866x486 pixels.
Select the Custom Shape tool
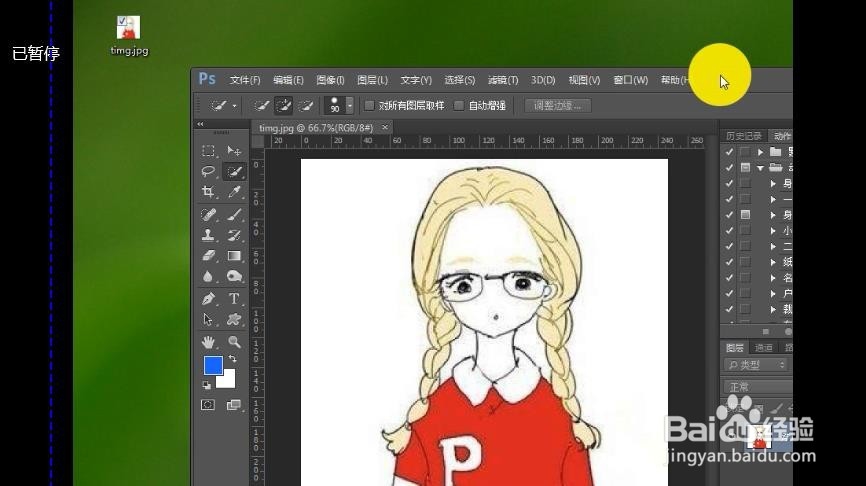[234, 320]
